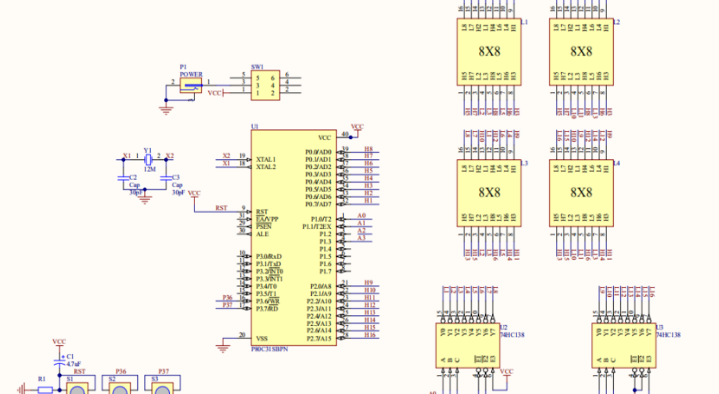This screenshot has height=394, width=719.
Task: Click the SW1 six-pin switch component
Action: (x=265, y=85)
